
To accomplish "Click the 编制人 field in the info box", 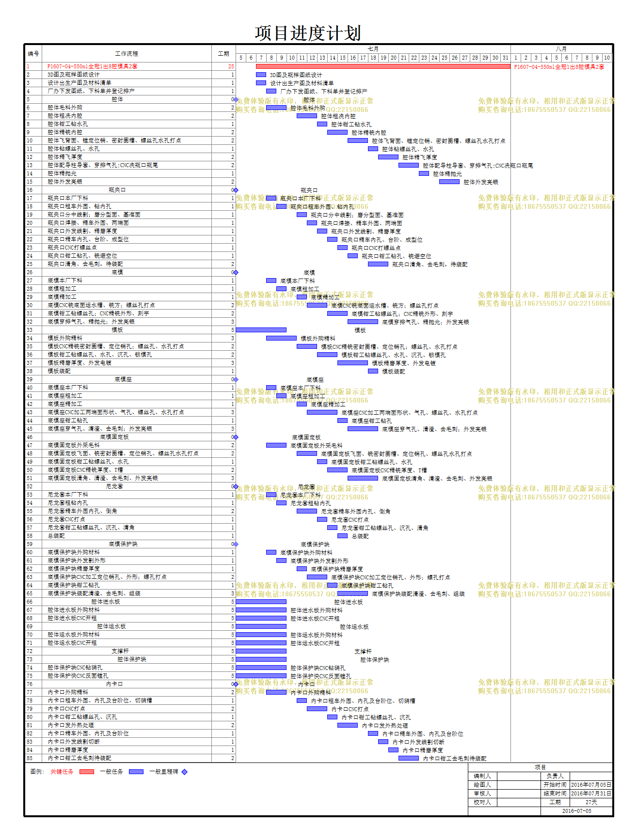I will [x=519, y=776].
